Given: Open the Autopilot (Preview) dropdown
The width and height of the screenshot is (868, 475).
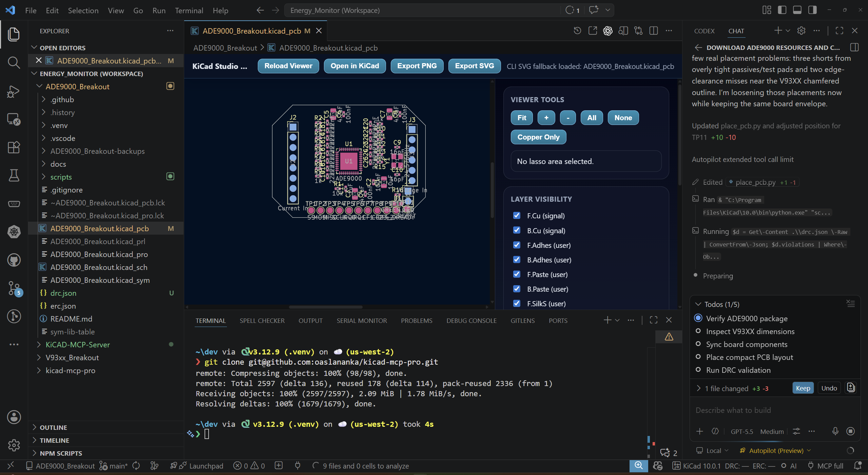Looking at the screenshot, I should click(x=776, y=451).
